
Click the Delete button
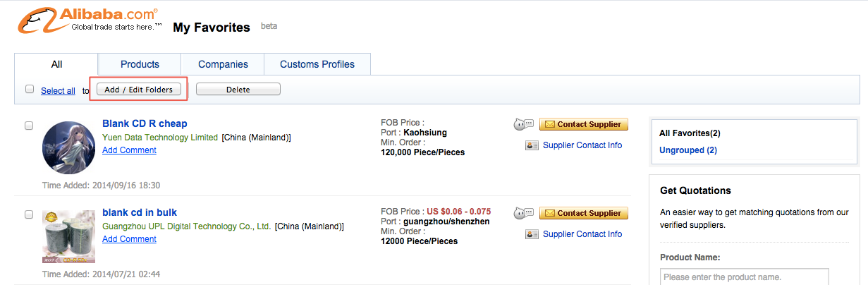coord(238,90)
